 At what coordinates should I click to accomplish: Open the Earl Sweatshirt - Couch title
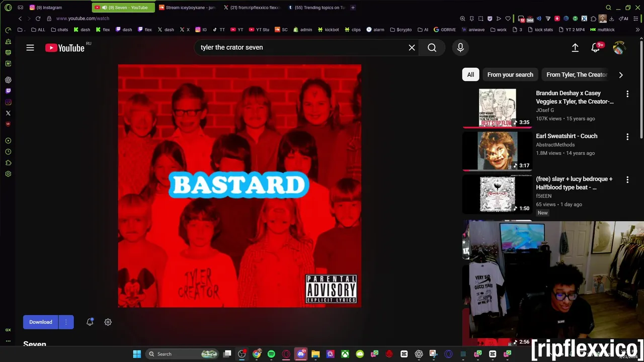[x=567, y=136]
